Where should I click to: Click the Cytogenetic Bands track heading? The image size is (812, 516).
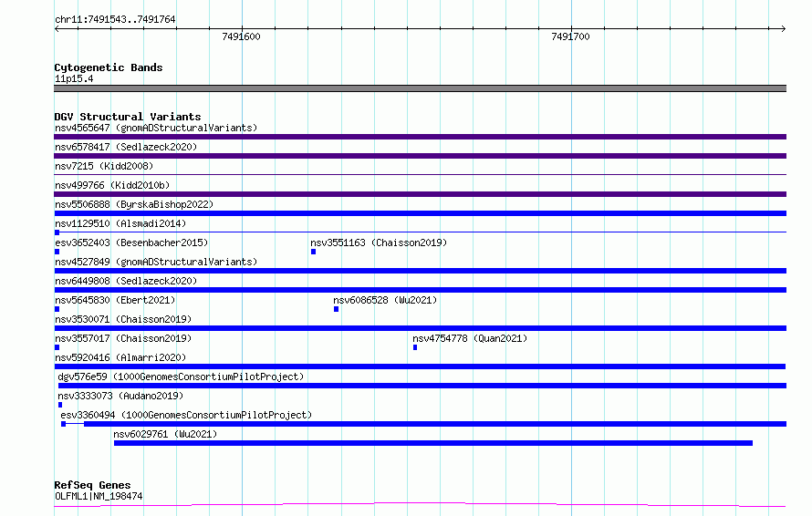tap(109, 67)
